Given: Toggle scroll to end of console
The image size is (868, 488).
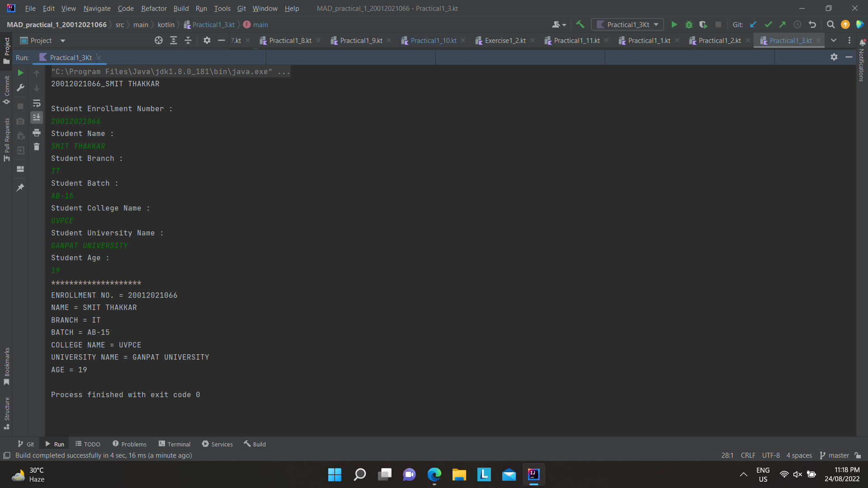Looking at the screenshot, I should [x=37, y=117].
